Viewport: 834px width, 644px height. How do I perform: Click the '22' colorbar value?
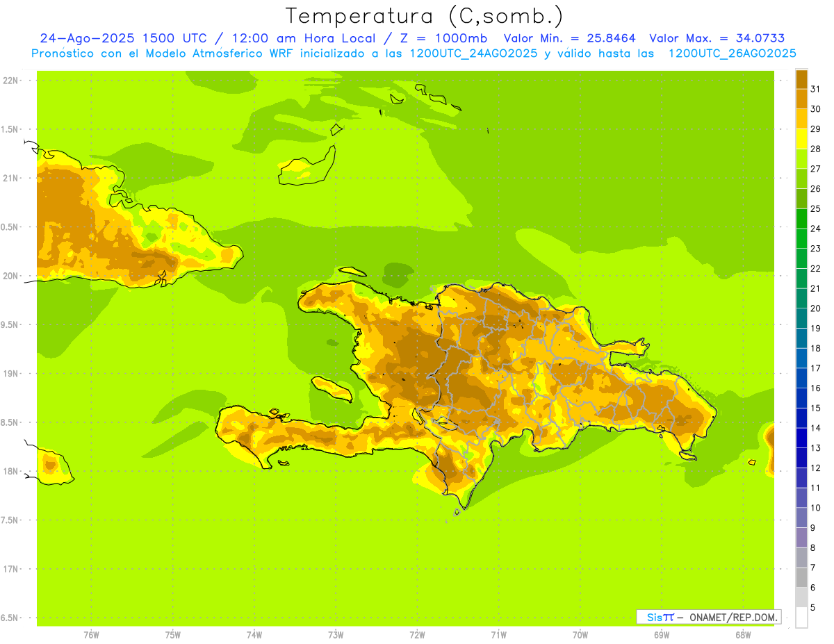(x=815, y=268)
